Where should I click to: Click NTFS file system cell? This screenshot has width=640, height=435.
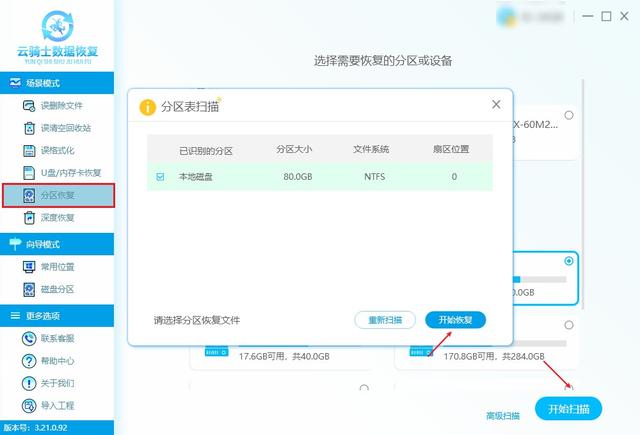tap(374, 177)
